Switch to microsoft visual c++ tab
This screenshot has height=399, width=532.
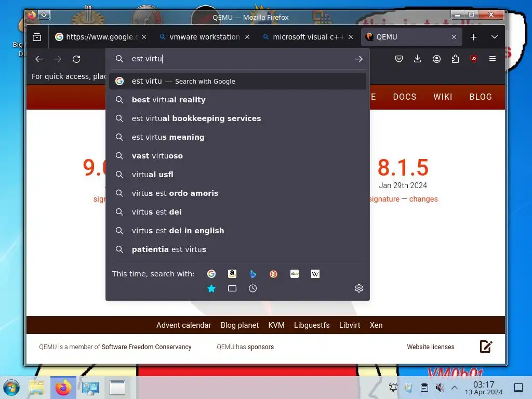pyautogui.click(x=304, y=37)
